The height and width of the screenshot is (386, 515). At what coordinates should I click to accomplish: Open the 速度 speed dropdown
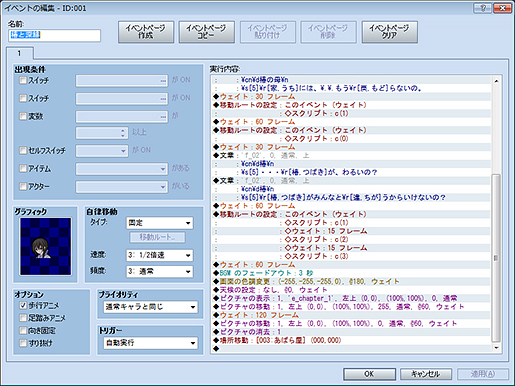pyautogui.click(x=160, y=255)
